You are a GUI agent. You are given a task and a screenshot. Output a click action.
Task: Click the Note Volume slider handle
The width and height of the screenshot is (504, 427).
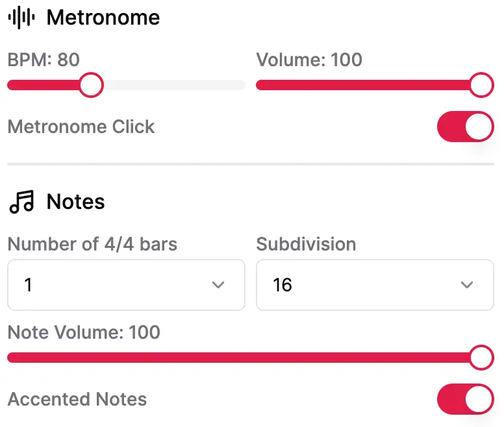tap(481, 357)
